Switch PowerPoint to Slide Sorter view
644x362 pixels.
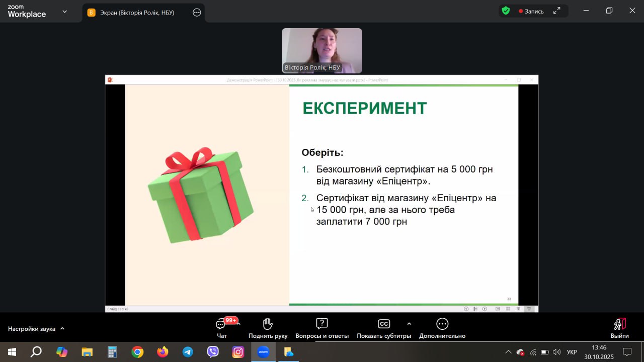tap(508, 309)
